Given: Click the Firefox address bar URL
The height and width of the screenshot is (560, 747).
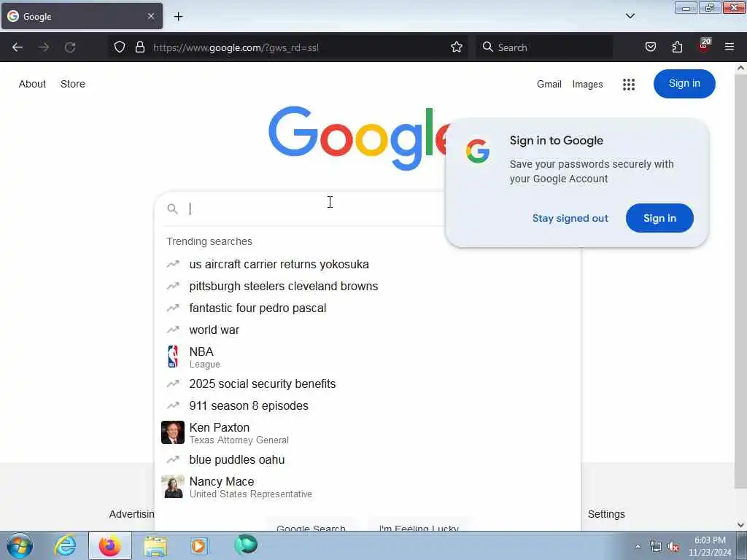Looking at the screenshot, I should [x=236, y=47].
